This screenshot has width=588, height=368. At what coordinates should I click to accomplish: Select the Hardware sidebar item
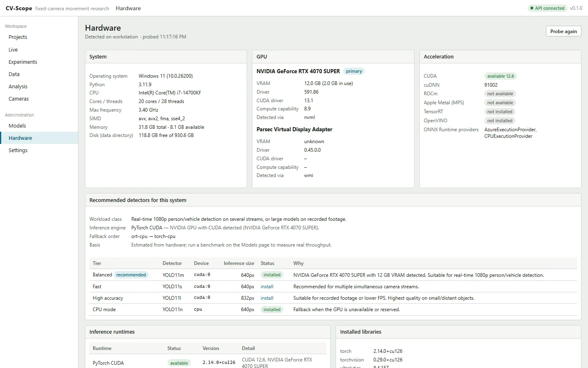[x=39, y=138]
